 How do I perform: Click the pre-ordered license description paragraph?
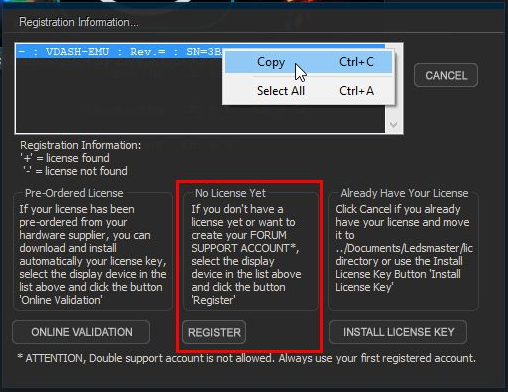(x=93, y=255)
